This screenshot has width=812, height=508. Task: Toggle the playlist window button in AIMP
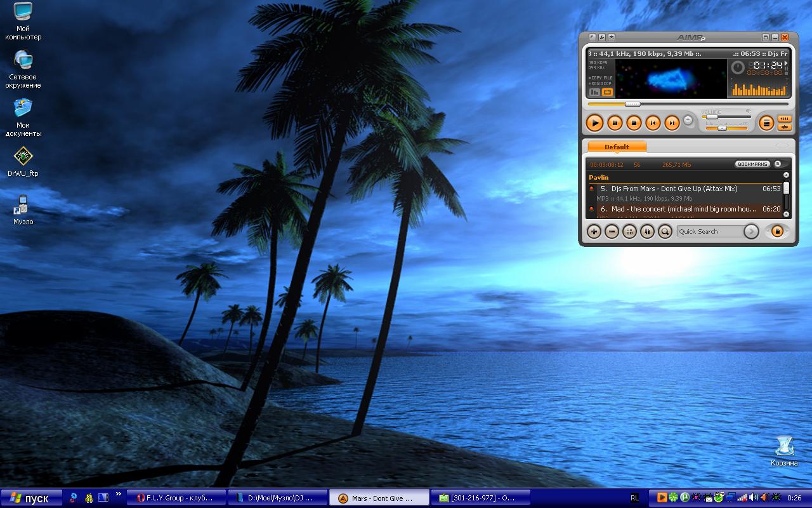[x=766, y=123]
